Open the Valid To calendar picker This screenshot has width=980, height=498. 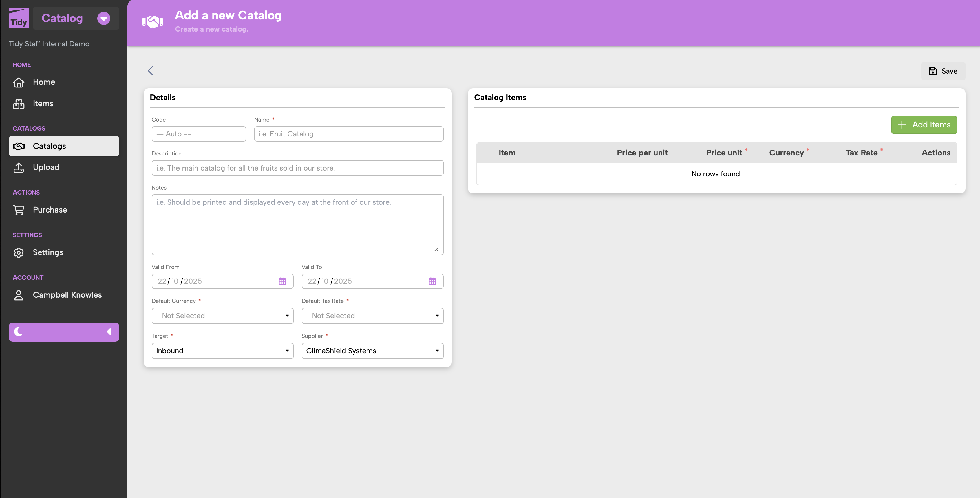click(x=432, y=281)
